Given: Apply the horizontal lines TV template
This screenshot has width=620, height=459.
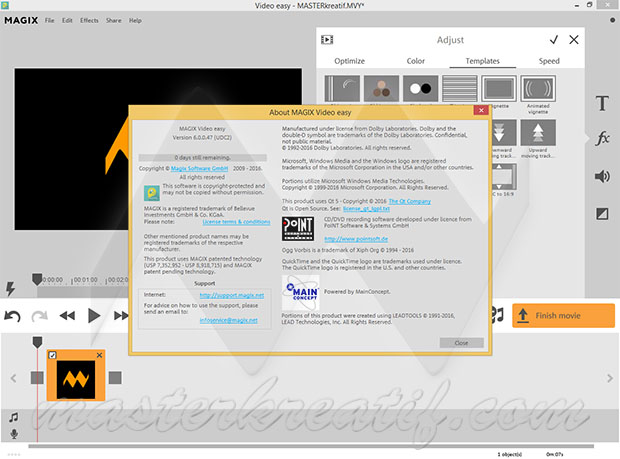Looking at the screenshot, I should (x=459, y=89).
